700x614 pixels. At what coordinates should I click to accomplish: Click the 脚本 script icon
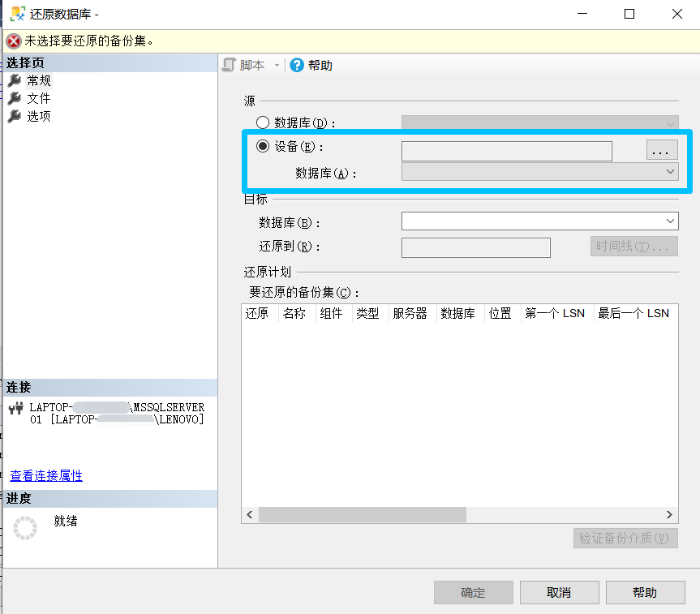[229, 65]
